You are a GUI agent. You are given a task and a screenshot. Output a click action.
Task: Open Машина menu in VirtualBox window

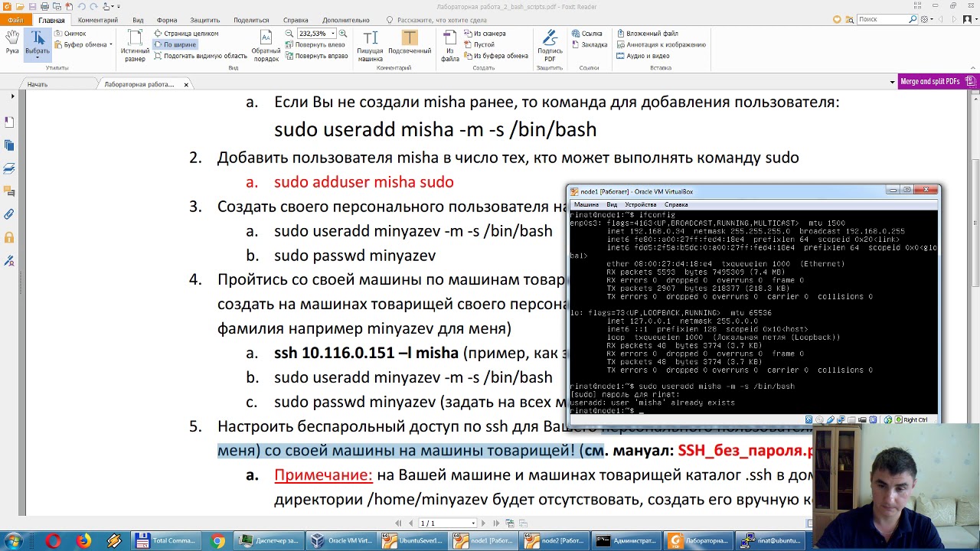pyautogui.click(x=586, y=205)
